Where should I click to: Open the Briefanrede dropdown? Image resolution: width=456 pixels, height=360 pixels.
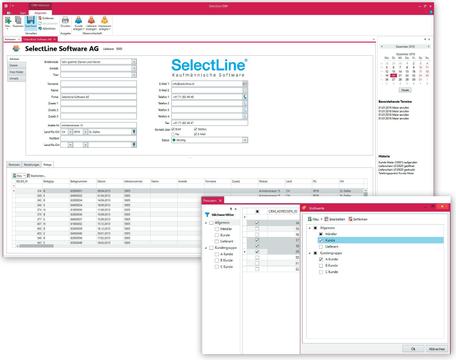pos(134,62)
